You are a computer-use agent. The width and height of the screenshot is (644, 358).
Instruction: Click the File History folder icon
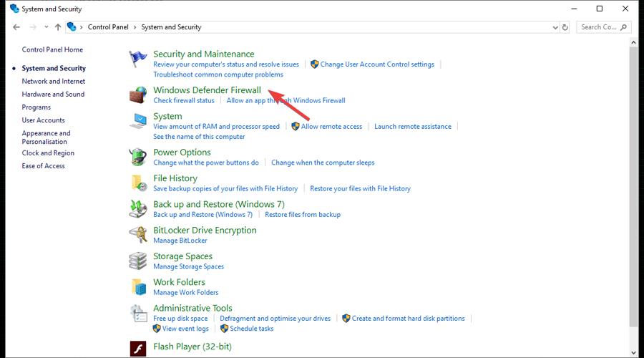pyautogui.click(x=138, y=183)
